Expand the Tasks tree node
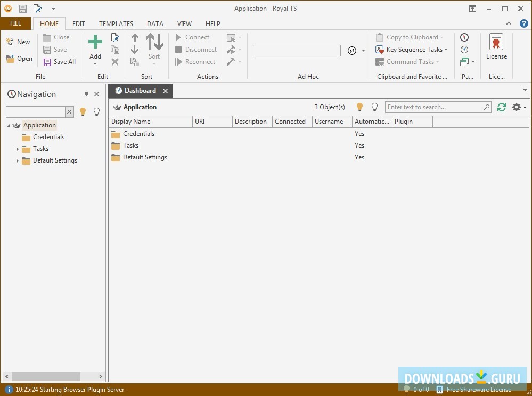 click(18, 149)
